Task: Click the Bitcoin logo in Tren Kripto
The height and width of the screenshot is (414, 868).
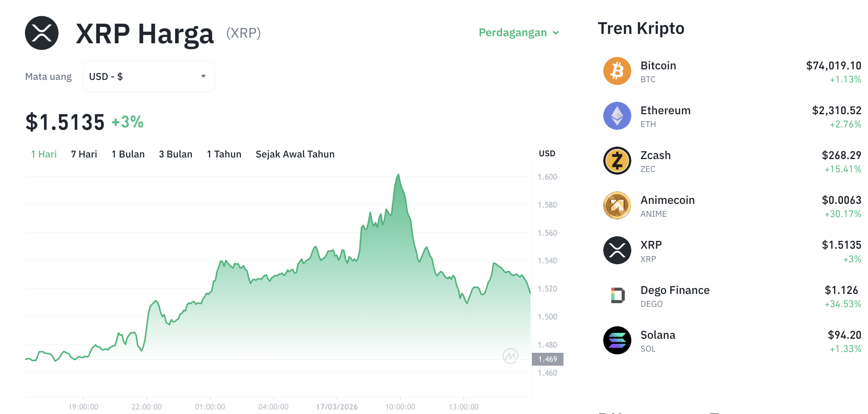Action: 617,71
